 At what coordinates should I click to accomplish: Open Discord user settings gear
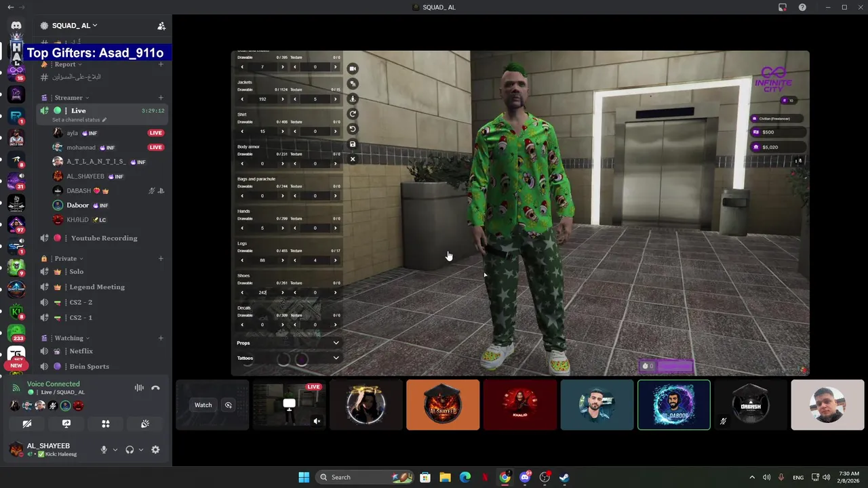(x=155, y=449)
